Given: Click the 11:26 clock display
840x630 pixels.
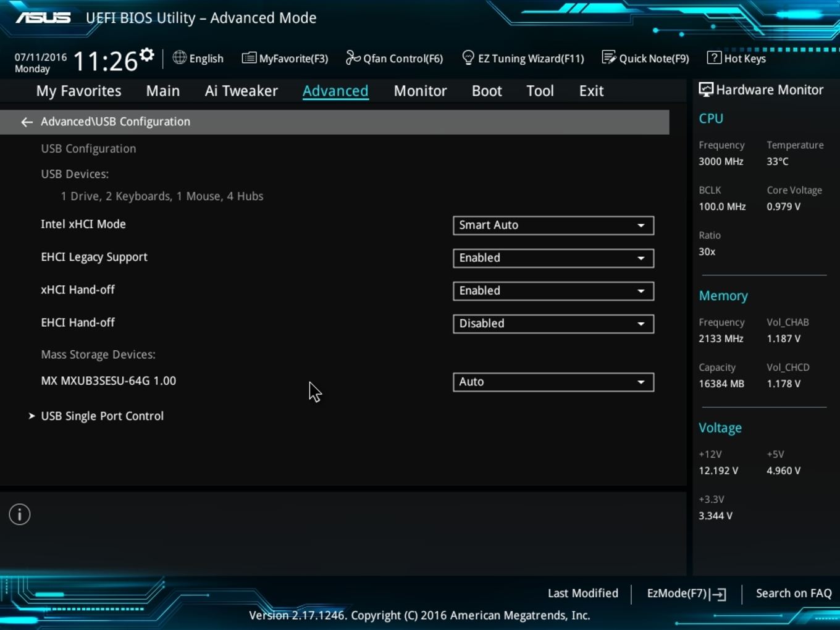Looking at the screenshot, I should (105, 61).
